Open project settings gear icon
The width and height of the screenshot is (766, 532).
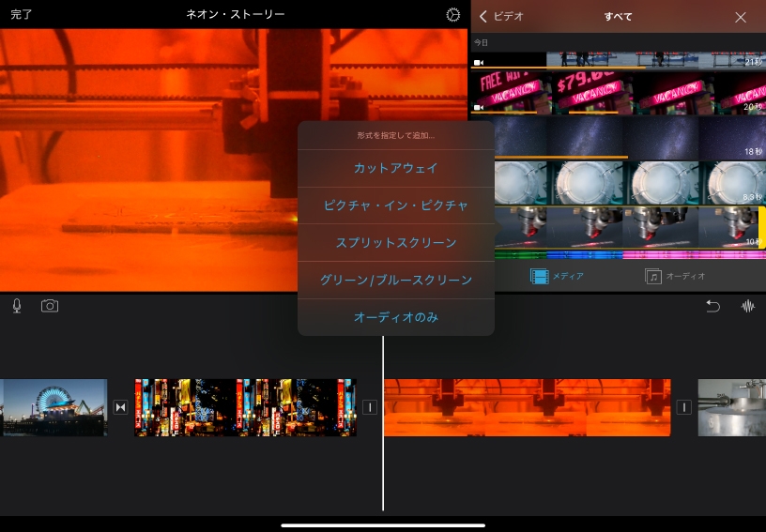pyautogui.click(x=453, y=15)
